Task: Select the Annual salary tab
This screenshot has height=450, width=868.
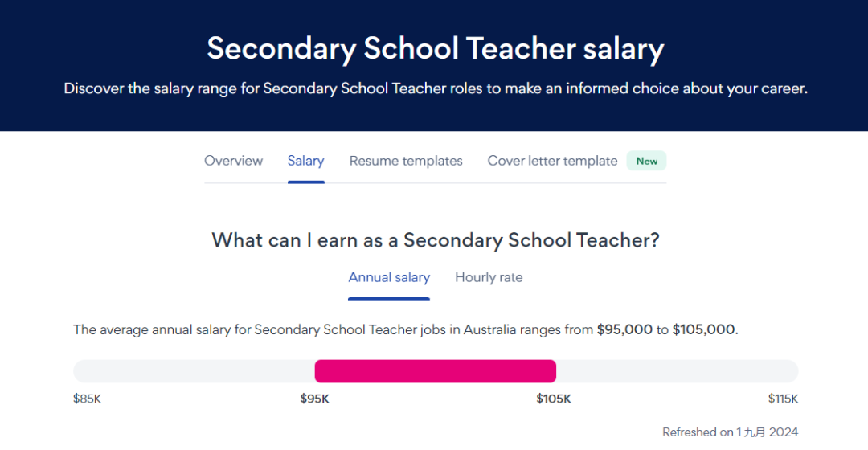Action: (389, 277)
